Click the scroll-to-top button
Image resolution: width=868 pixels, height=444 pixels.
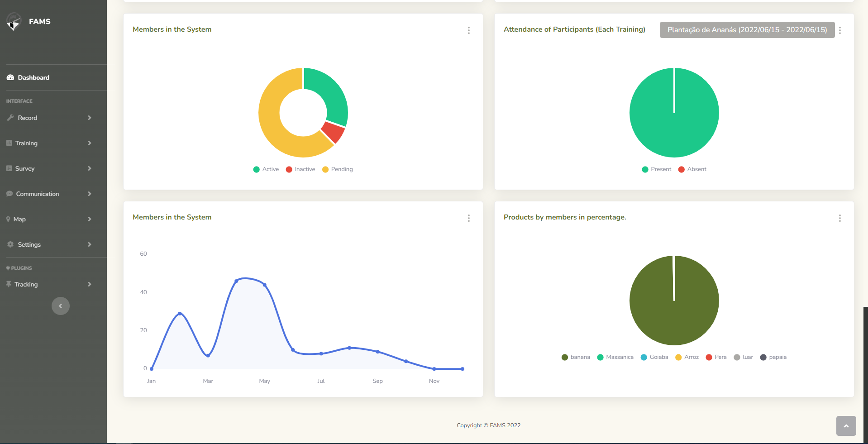point(846,426)
